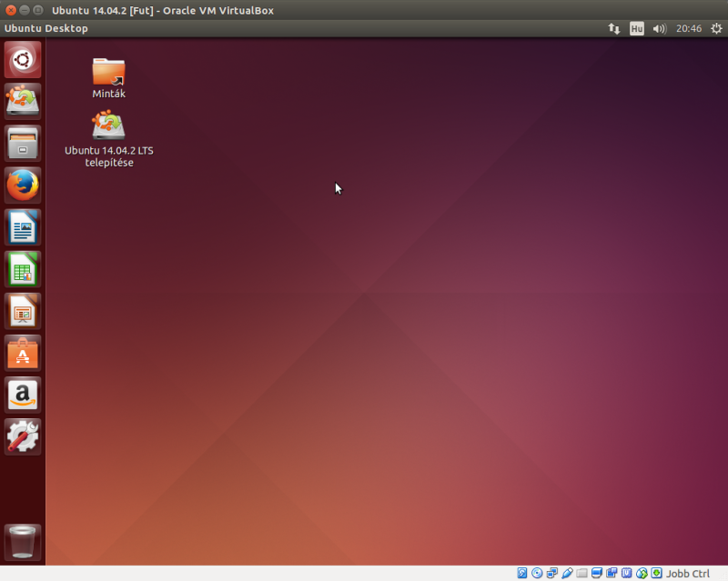Open the 20:46 clock menu
The width and height of the screenshot is (728, 581).
point(689,29)
